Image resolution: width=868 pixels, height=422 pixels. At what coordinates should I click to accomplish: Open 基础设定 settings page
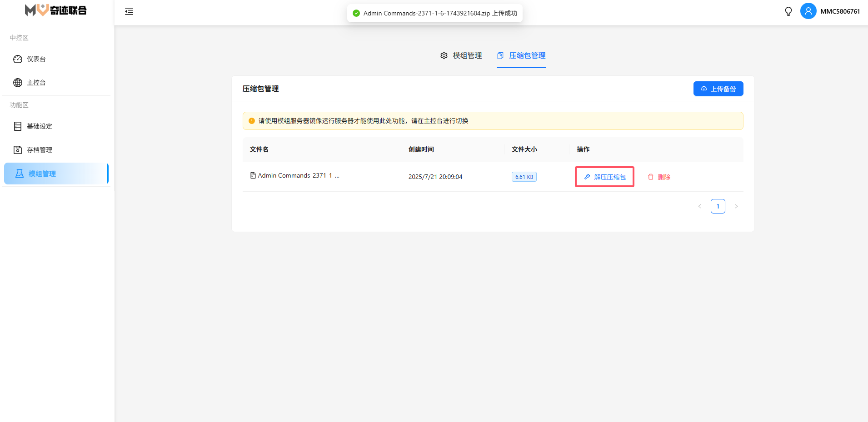click(39, 126)
